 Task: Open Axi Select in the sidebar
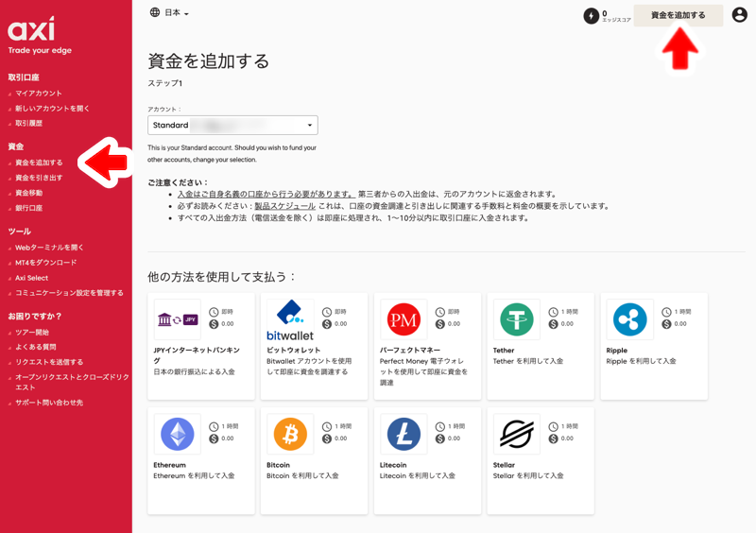tap(31, 278)
